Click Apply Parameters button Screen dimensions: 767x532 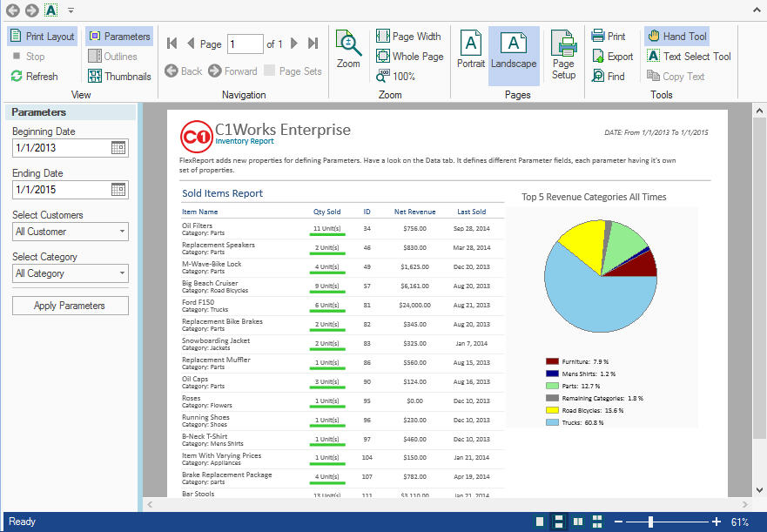coord(71,306)
